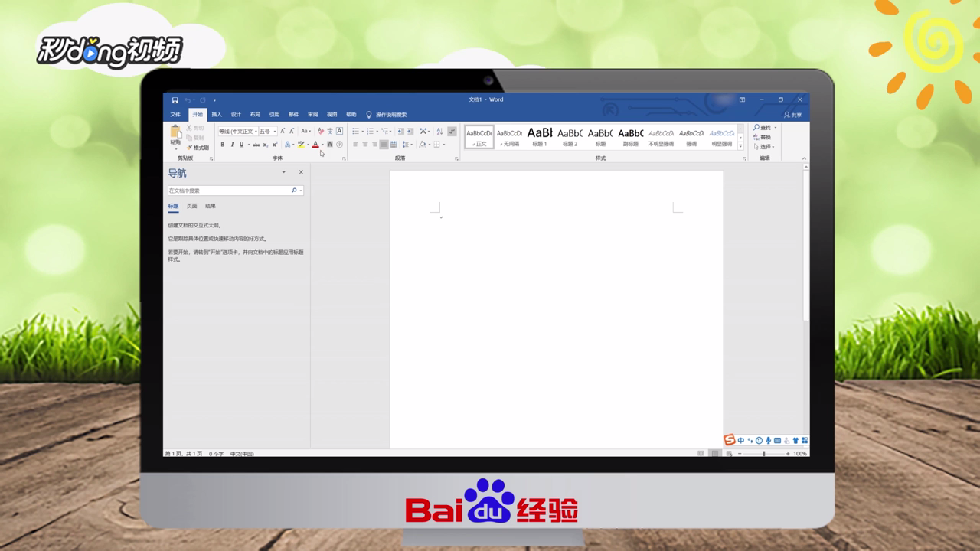The width and height of the screenshot is (980, 551).
Task: Click the tell-me search lightbulb box
Action: click(x=387, y=115)
